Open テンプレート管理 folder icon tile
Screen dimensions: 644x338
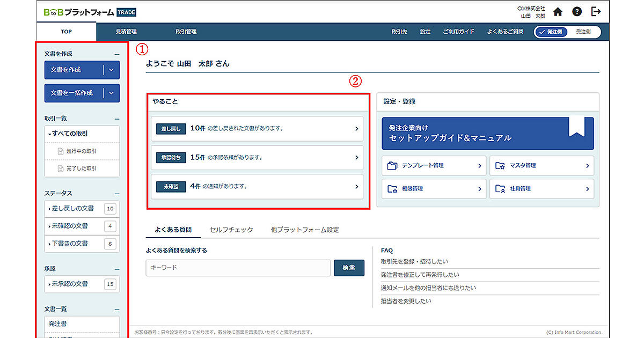coord(391,166)
